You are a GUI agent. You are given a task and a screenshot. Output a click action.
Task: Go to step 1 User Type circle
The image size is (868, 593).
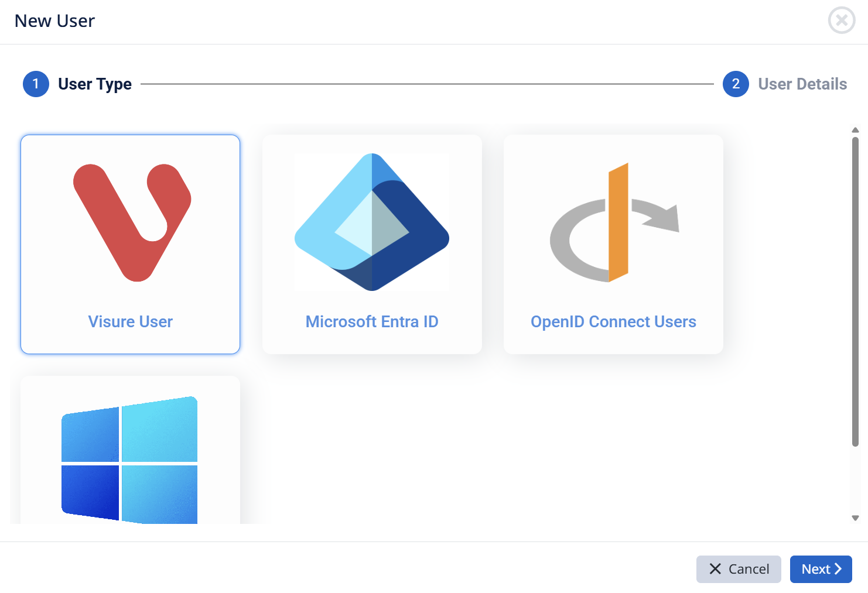36,84
